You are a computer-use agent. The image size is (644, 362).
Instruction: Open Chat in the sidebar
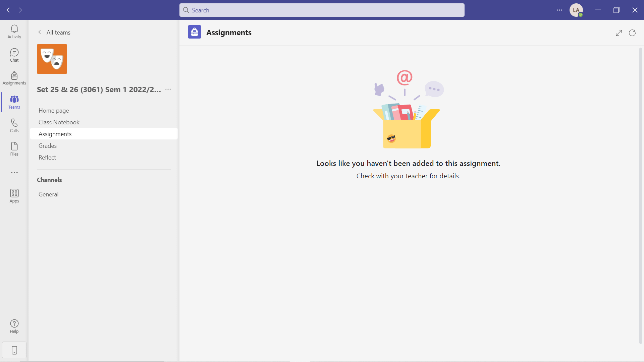click(x=14, y=55)
